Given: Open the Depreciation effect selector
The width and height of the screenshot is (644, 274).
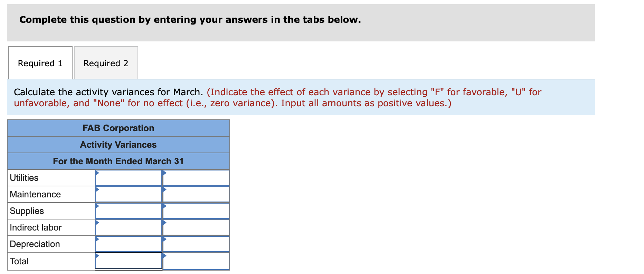Looking at the screenshot, I should [x=196, y=244].
